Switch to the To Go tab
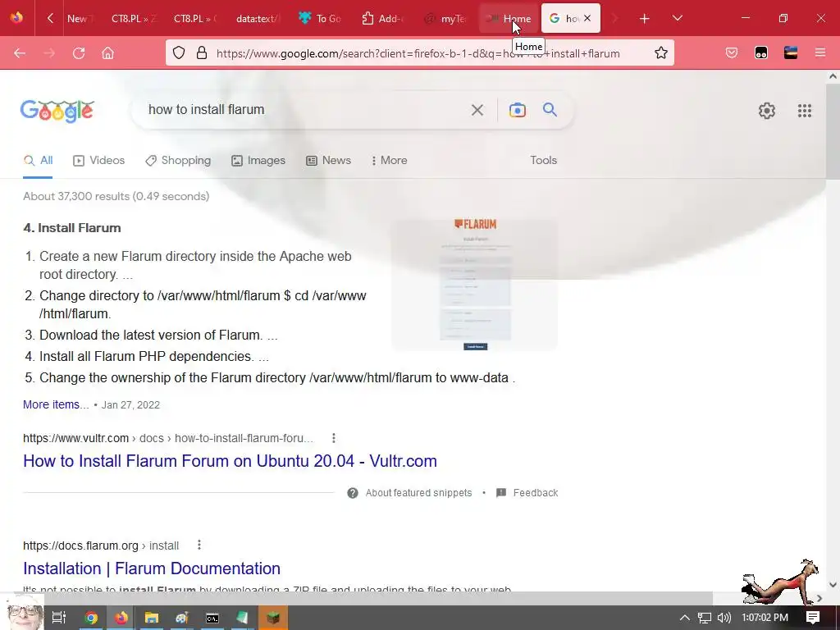 [x=320, y=18]
